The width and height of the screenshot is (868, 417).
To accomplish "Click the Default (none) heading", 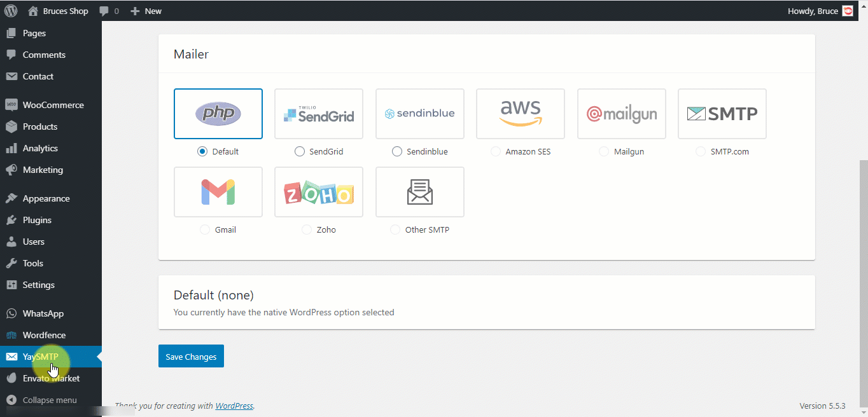I will pyautogui.click(x=214, y=295).
